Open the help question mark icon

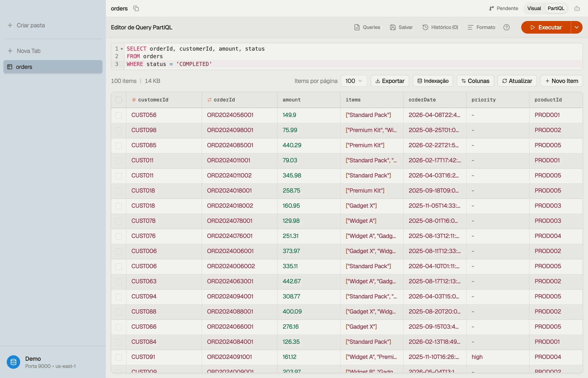[x=506, y=27]
